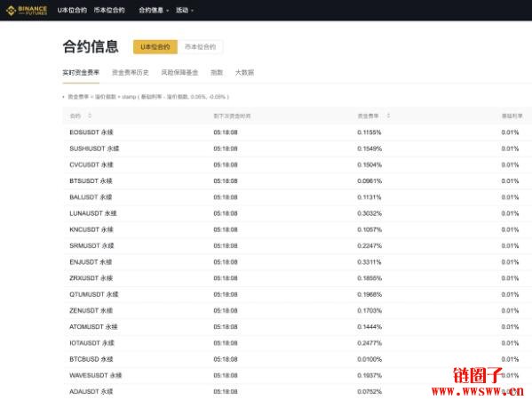
Task: Open U本位合约 in top navigation
Action: 72,10
